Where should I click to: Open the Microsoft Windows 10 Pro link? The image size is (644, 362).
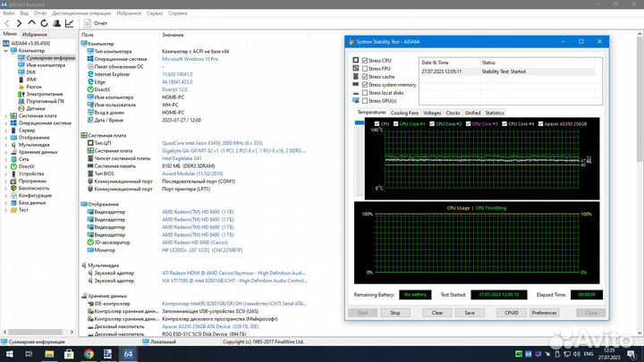191,59
